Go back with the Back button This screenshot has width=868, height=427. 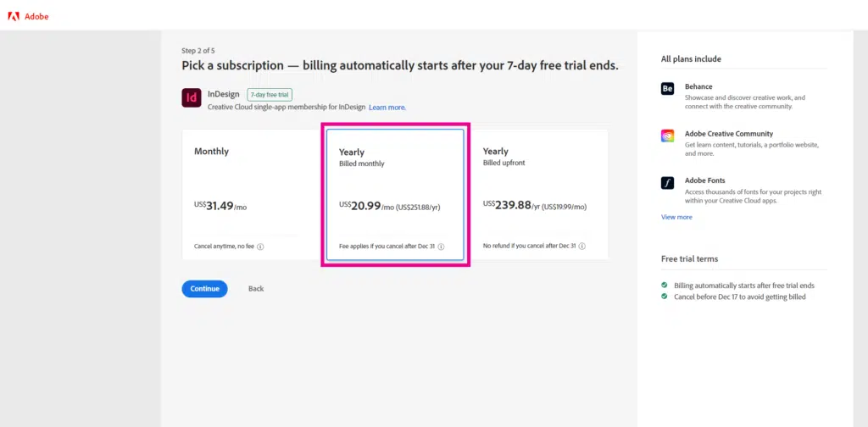[x=256, y=289]
